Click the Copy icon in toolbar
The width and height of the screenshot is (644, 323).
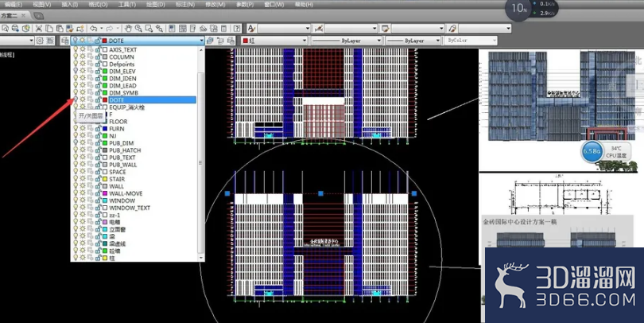48,29
